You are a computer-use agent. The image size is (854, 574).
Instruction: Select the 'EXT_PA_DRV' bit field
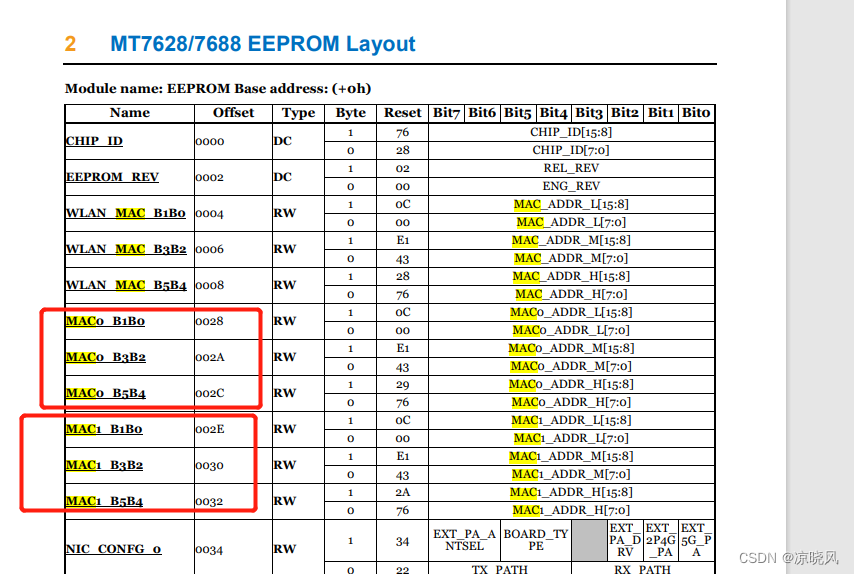(x=625, y=540)
